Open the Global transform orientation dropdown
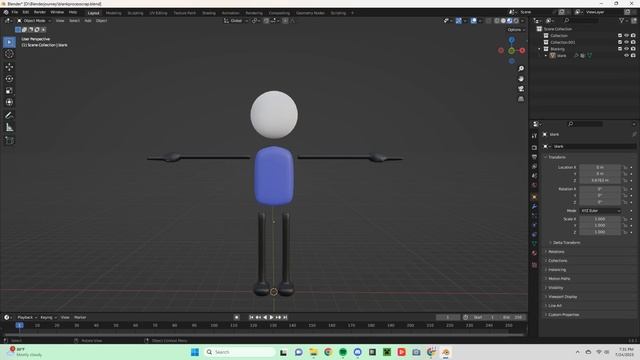 pos(236,21)
